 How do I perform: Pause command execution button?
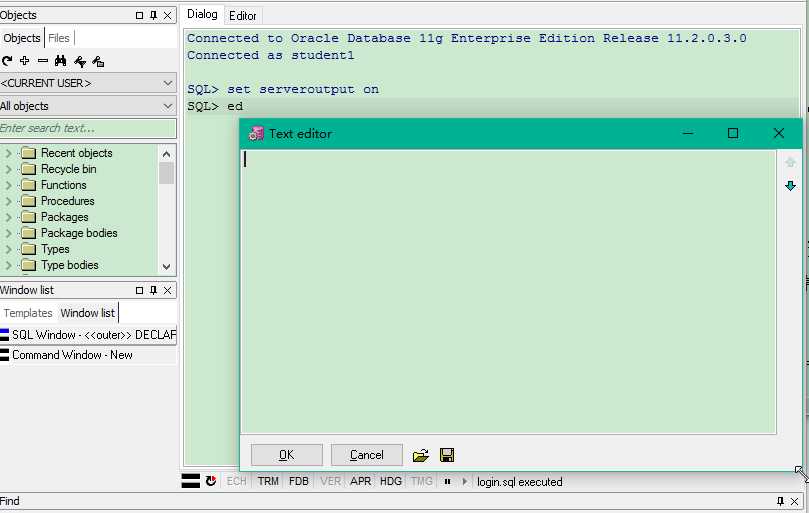point(447,482)
